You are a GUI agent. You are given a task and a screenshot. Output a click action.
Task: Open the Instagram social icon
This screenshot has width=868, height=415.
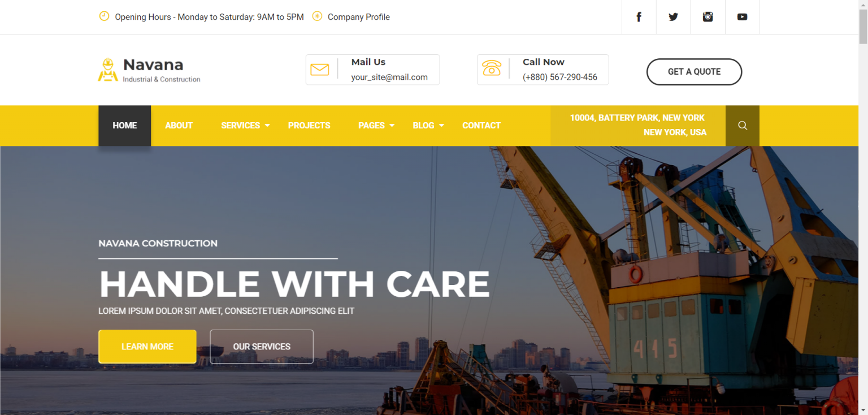coord(708,17)
